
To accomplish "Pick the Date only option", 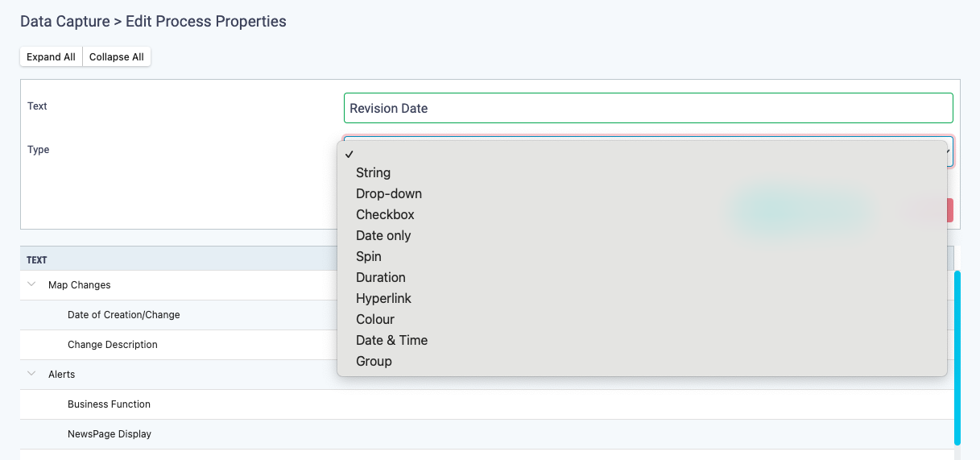I will pyautogui.click(x=642, y=235).
